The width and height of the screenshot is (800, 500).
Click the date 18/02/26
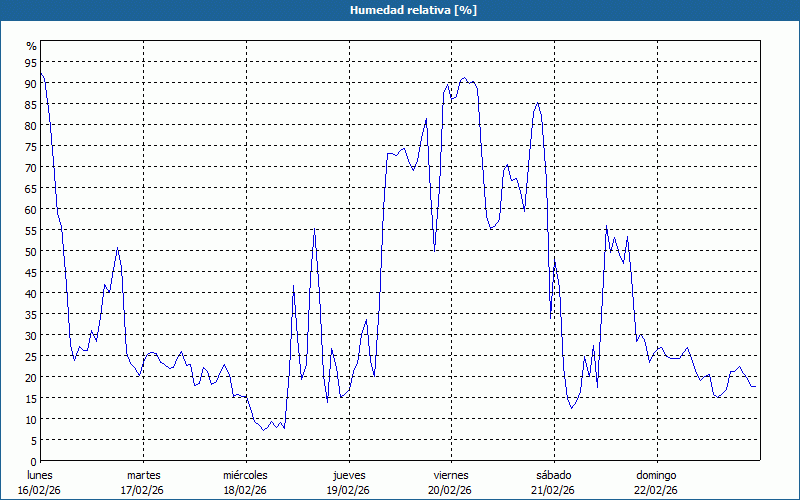tap(245, 490)
